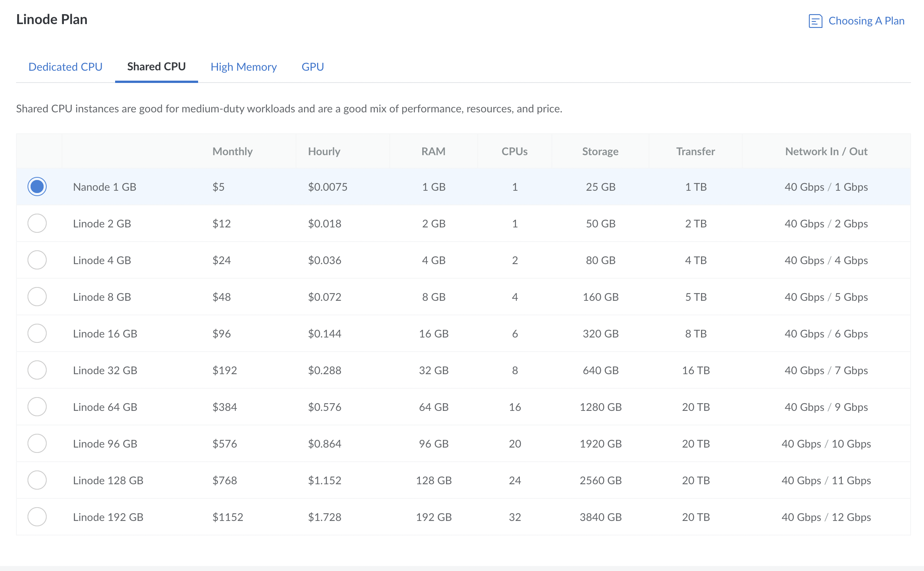This screenshot has width=924, height=571.
Task: Click the 40 Gbps / 1 Gbps cell
Action: coord(826,187)
